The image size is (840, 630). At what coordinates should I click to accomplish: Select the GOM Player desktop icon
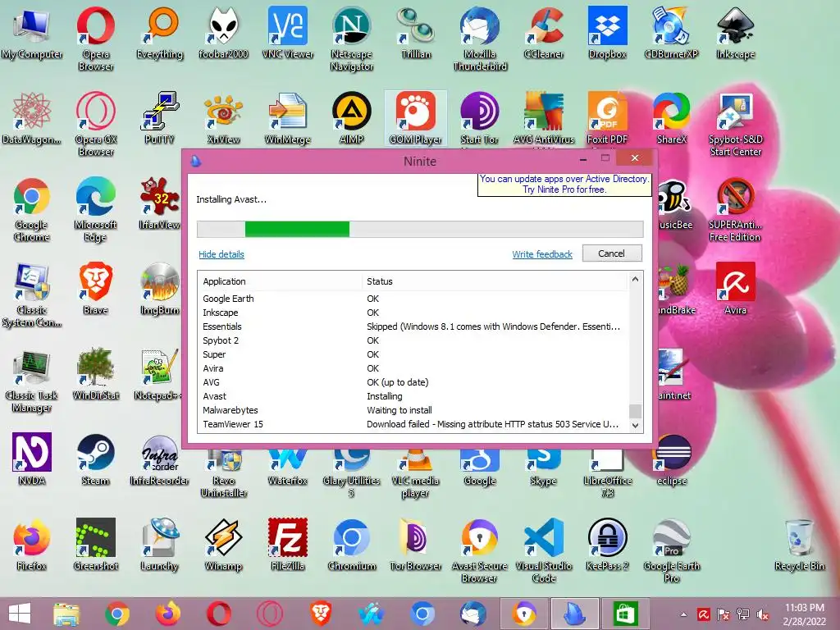[416, 118]
